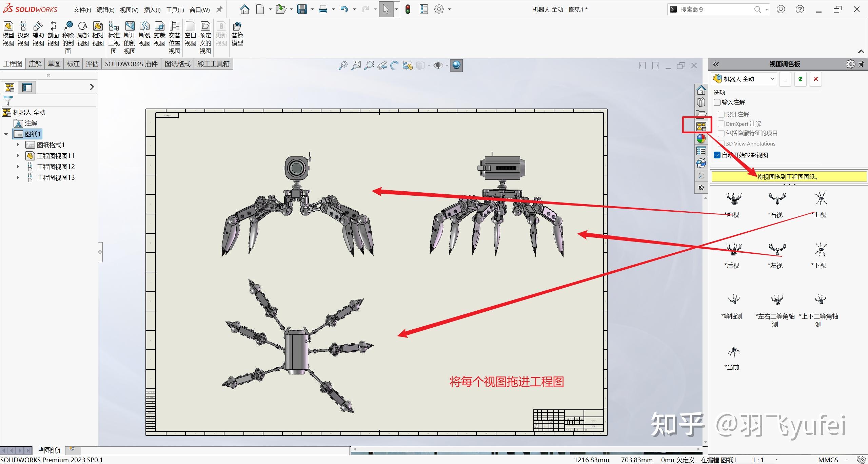Open the 熊工工具箱 tab
The image size is (868, 464).
click(x=213, y=64)
